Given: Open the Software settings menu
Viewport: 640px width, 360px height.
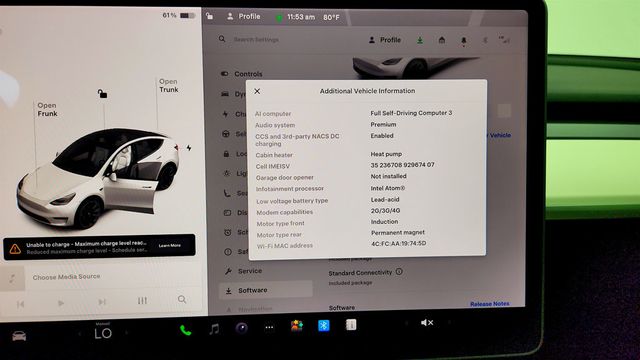Looking at the screenshot, I should coord(266,290).
